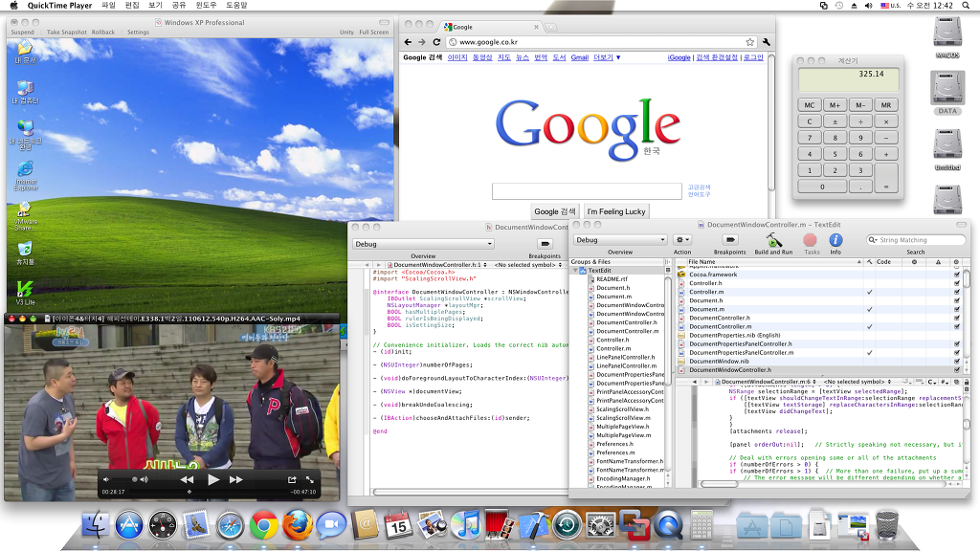Open the 보기 menu
Screen dimensions: 980x551
[156, 5]
